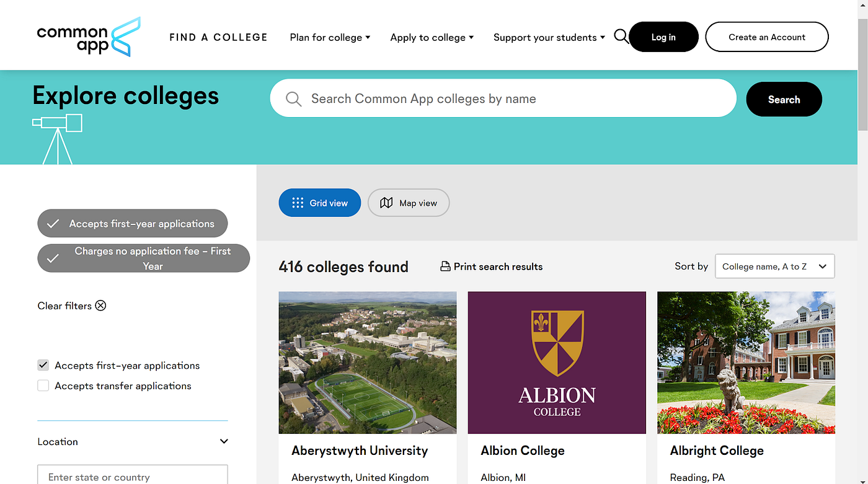Click the "Sort by" label
868x484 pixels.
(x=691, y=266)
